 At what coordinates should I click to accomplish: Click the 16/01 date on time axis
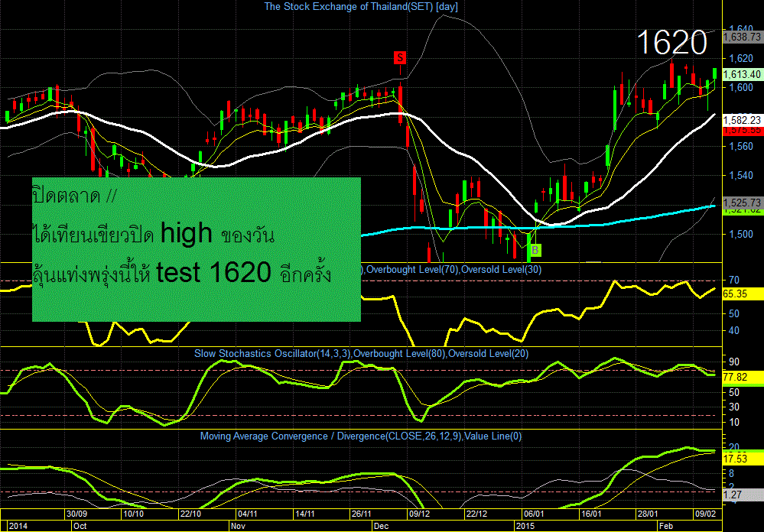tap(591, 514)
